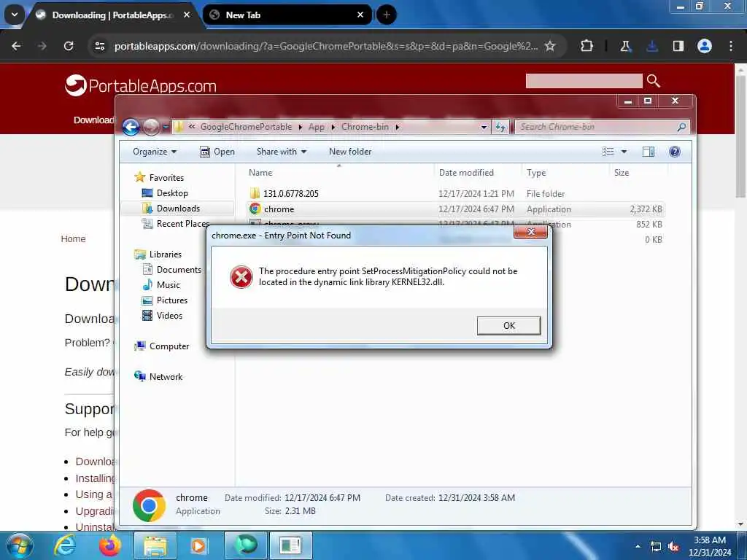Image resolution: width=747 pixels, height=560 pixels.
Task: Open Downloads in navigation pane
Action: click(178, 209)
